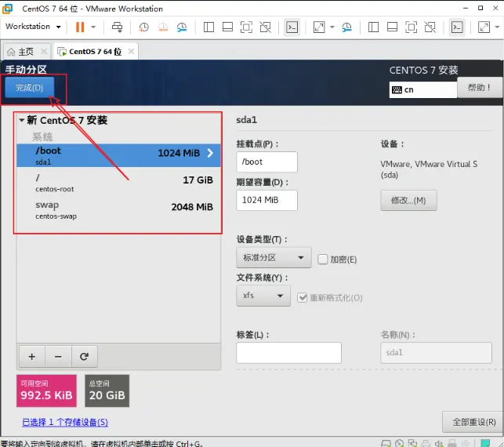
Task: Open the console view toolbar icon
Action: point(292,27)
